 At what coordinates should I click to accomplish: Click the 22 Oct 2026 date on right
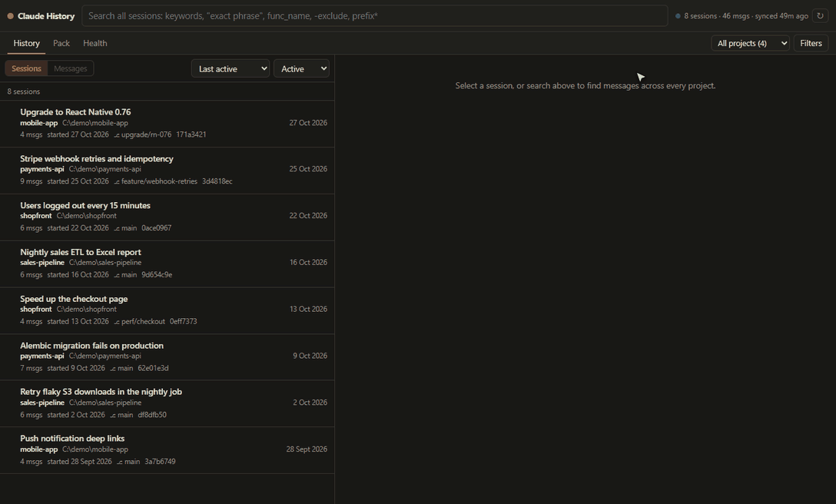(308, 216)
